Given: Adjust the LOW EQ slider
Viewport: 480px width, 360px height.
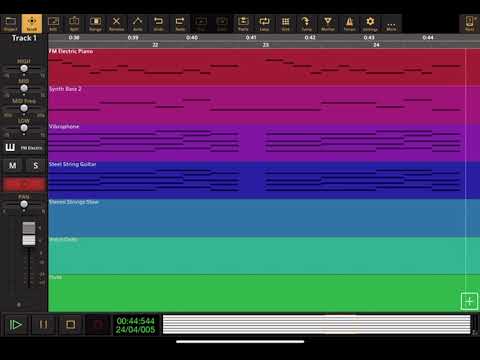Looking at the screenshot, I should [24, 128].
